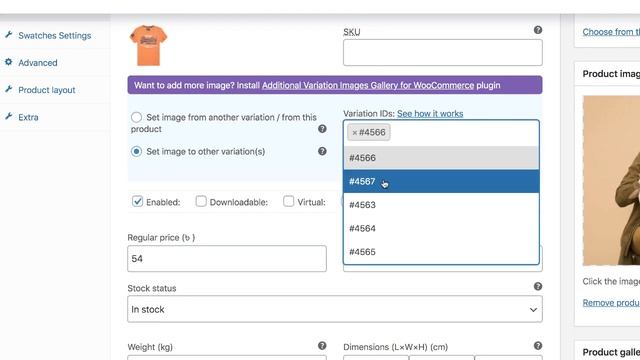Click the Stock status help icon
The image size is (640, 360).
click(x=538, y=287)
